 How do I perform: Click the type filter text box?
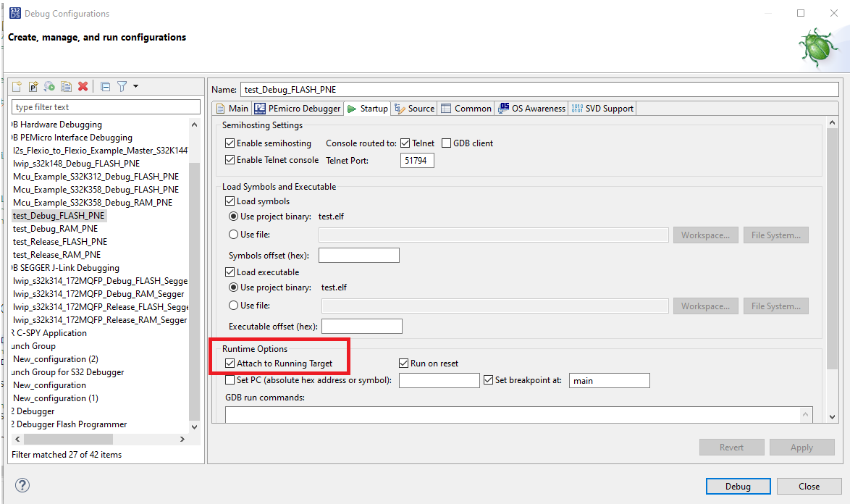pyautogui.click(x=106, y=106)
